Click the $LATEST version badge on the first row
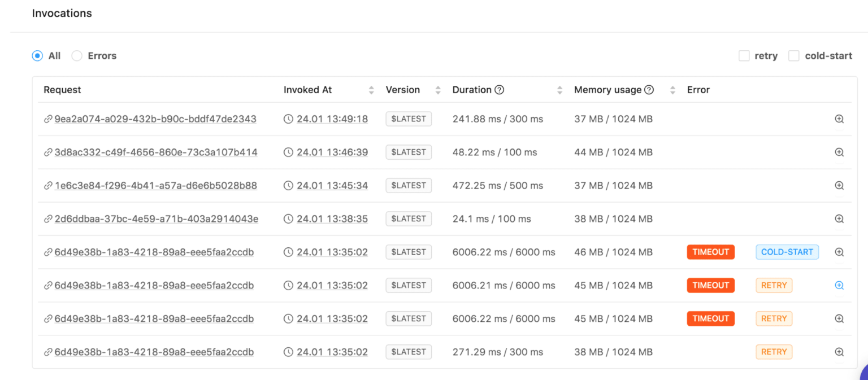 (x=409, y=119)
